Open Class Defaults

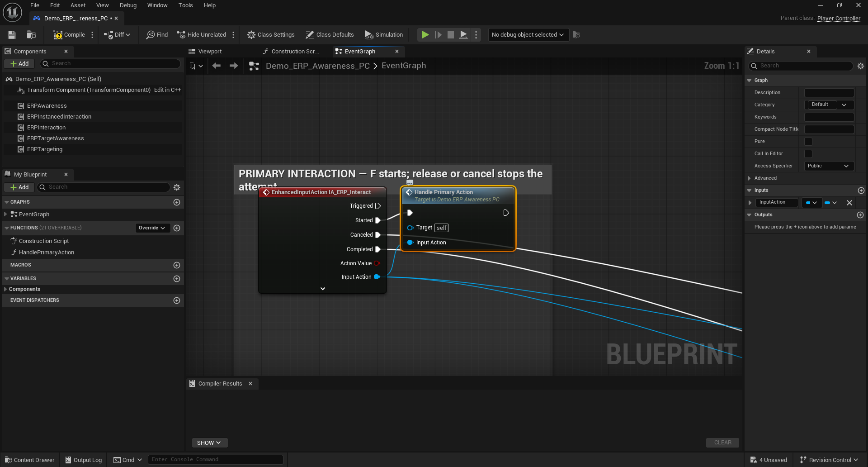[x=330, y=35]
